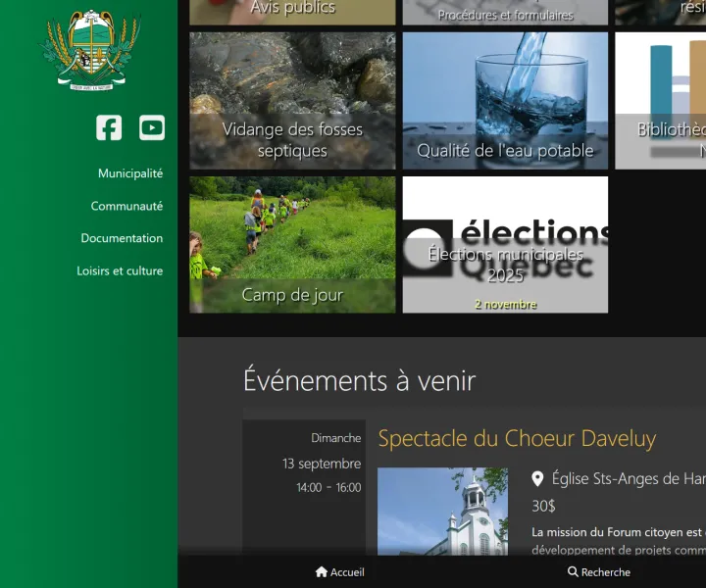This screenshot has width=706, height=588.
Task: Open Vidange des fosses septiques tile
Action: pyautogui.click(x=292, y=101)
